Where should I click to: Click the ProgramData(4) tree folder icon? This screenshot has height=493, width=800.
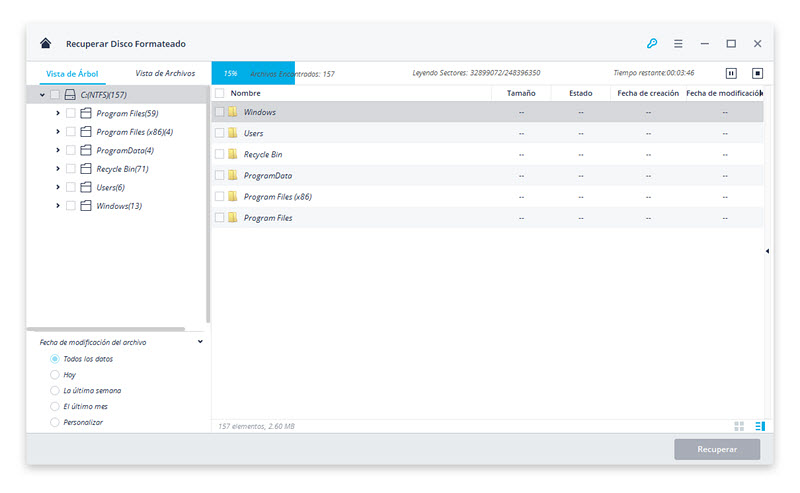click(86, 150)
